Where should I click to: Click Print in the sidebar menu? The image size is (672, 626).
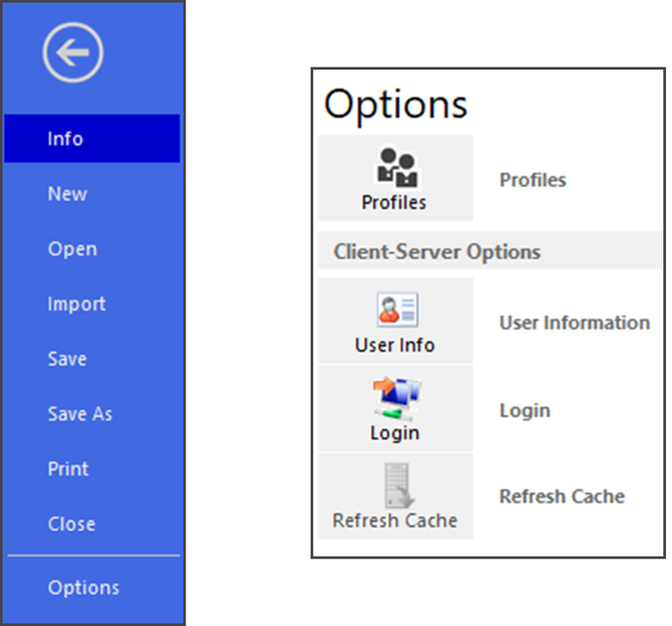point(68,469)
